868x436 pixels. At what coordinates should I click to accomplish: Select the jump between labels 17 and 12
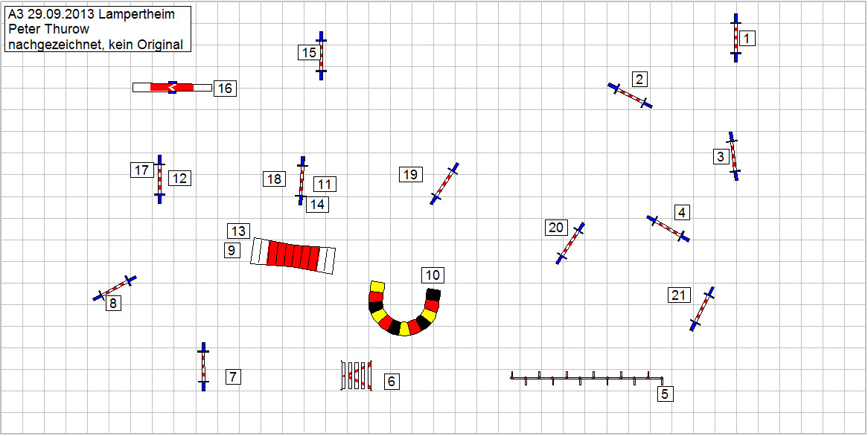[x=159, y=179]
